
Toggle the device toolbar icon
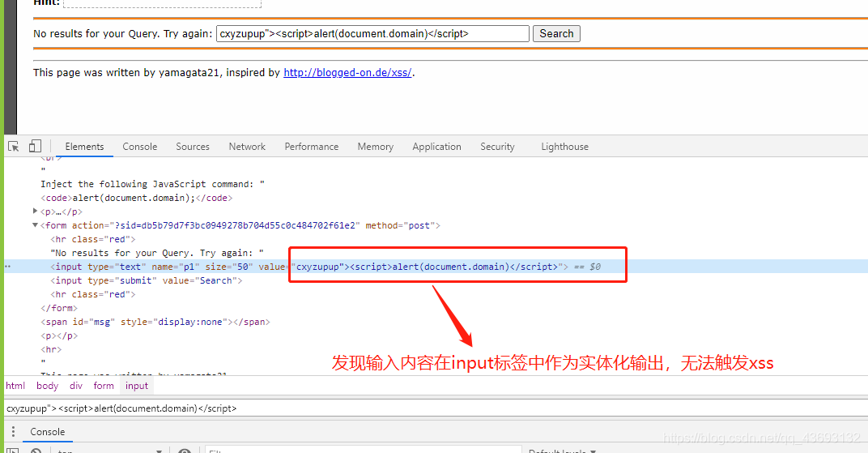[35, 146]
